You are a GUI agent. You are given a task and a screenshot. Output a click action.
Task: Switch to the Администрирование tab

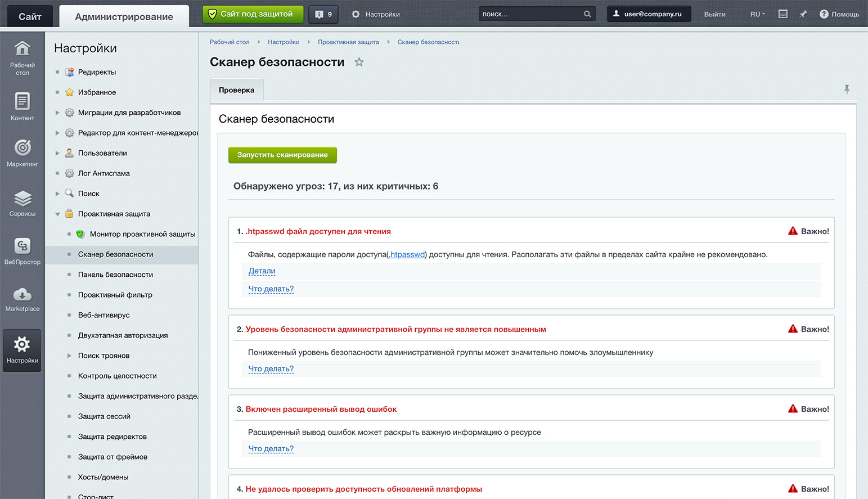click(x=124, y=16)
